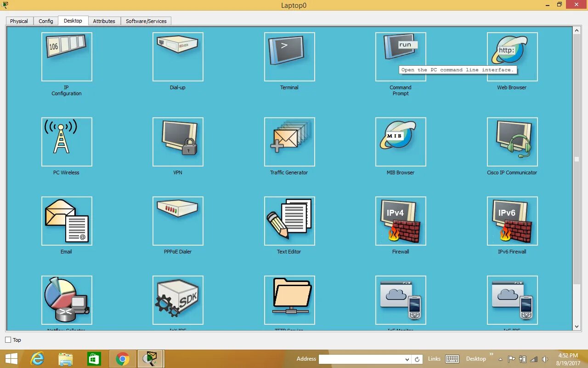The image size is (588, 368).
Task: Open the Email client
Action: pos(67,221)
